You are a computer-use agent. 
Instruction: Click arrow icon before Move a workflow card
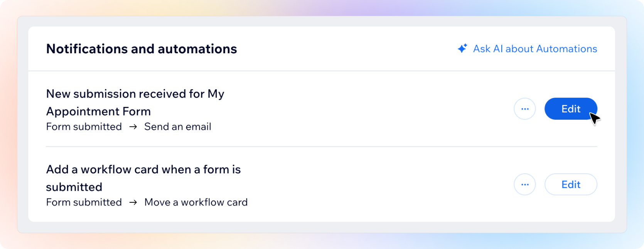[133, 202]
